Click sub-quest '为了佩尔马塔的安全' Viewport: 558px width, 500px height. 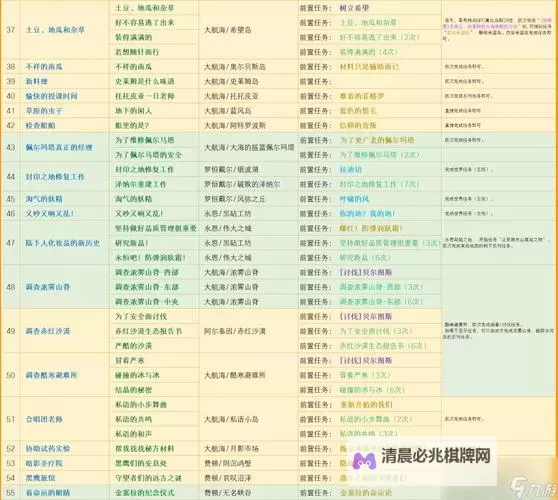coord(148,155)
